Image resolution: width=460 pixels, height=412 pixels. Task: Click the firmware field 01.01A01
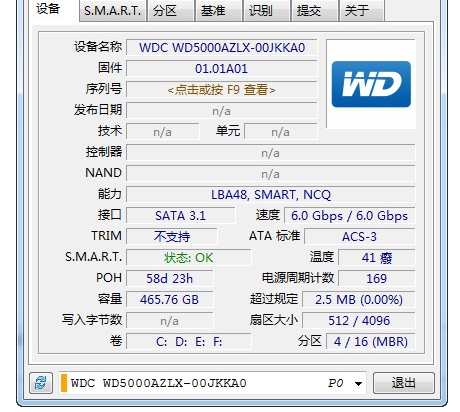coord(221,69)
